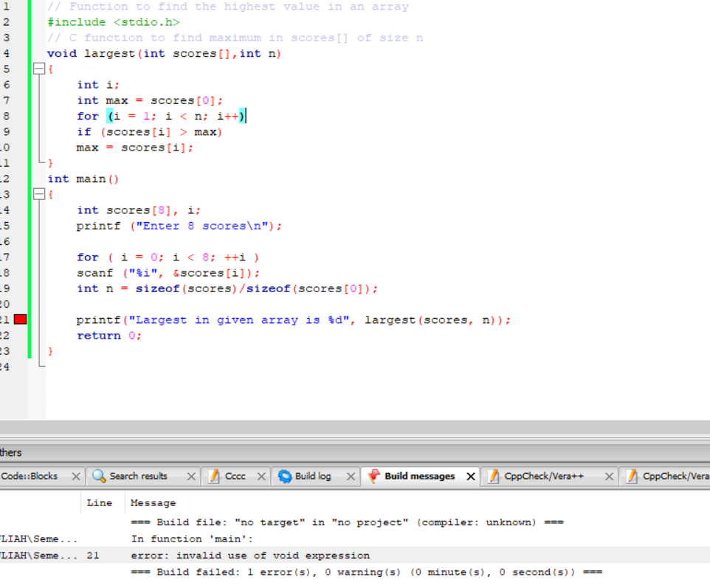The width and height of the screenshot is (710, 588).
Task: Click the Message column header
Action: coord(153,503)
